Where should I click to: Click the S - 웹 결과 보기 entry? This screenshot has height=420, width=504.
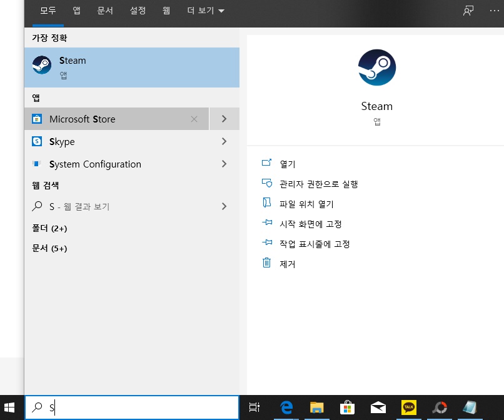tap(79, 207)
